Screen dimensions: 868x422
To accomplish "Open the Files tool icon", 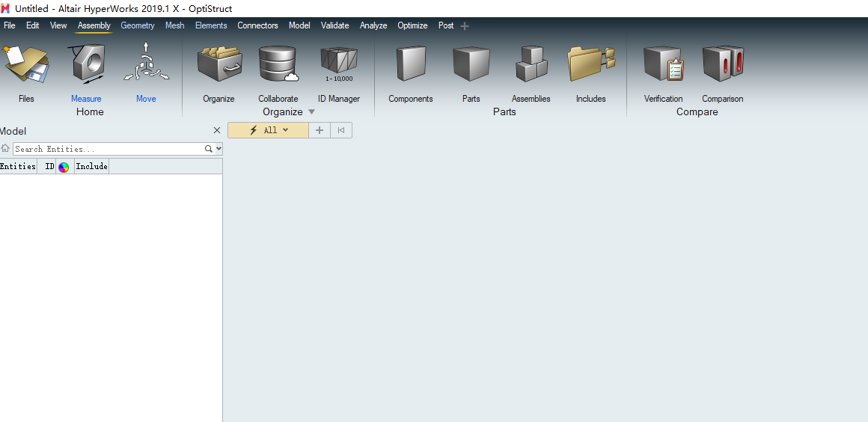I will (x=26, y=65).
